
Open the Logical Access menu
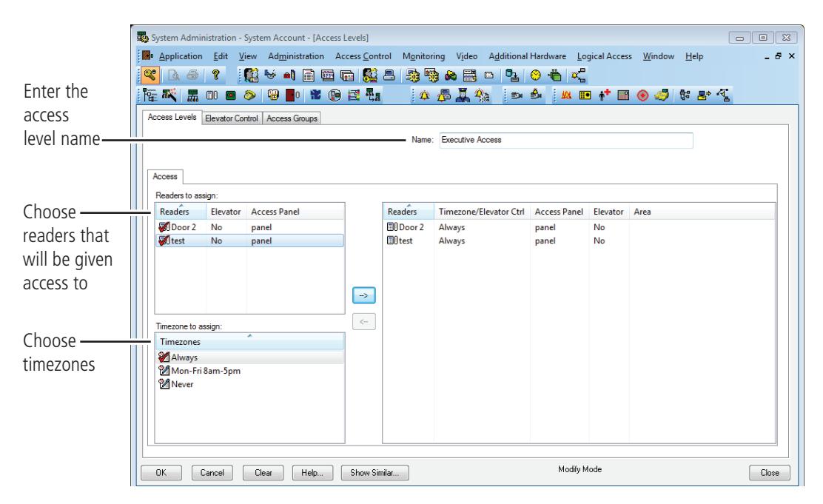click(x=604, y=56)
